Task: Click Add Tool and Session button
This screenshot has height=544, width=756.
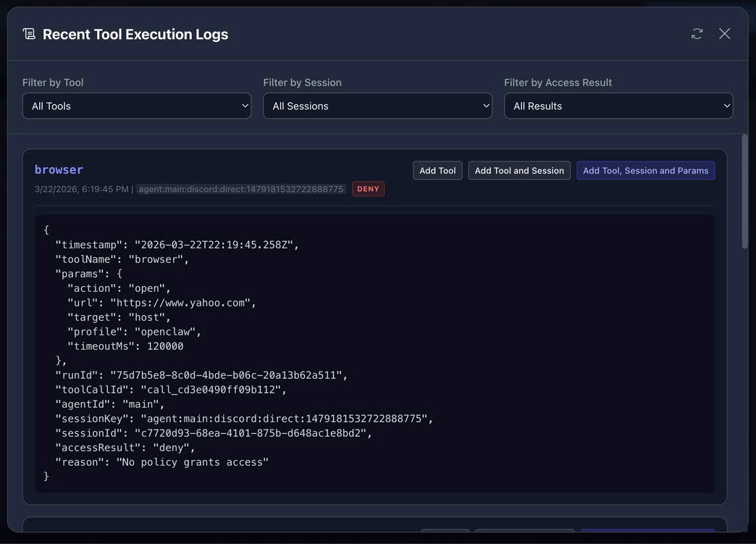Action: (519, 171)
